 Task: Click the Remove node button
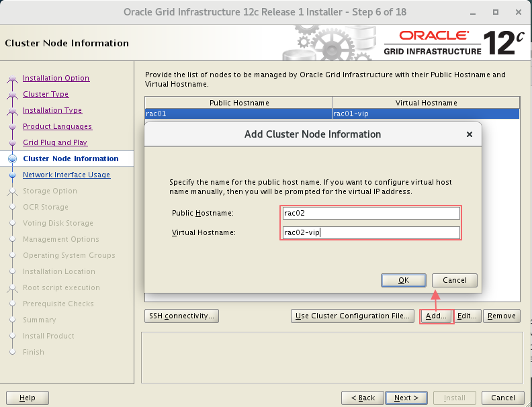pos(501,316)
